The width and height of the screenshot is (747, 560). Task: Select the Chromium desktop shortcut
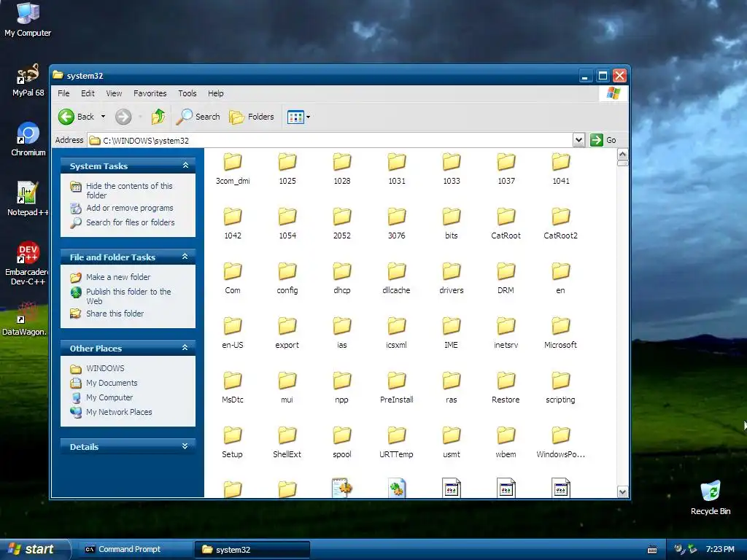[x=28, y=139]
